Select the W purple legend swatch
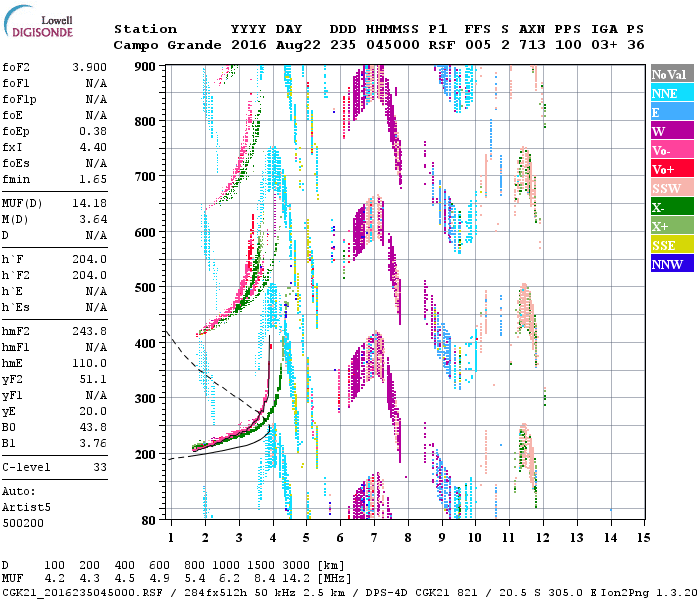The height and width of the screenshot is (600, 700). [x=672, y=131]
